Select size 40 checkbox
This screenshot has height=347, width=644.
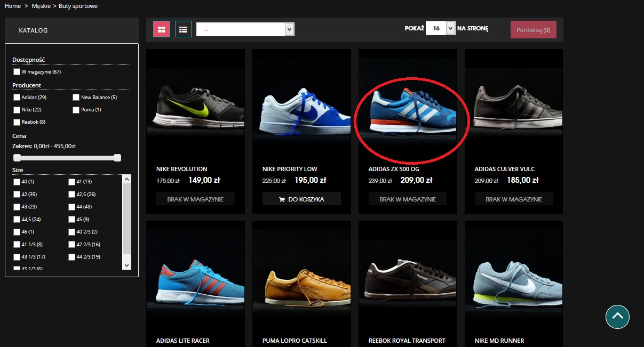pos(17,182)
